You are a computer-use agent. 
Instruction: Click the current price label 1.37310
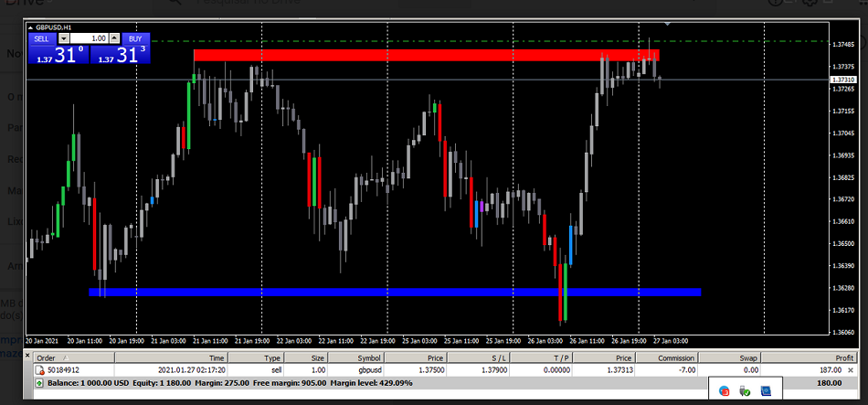pos(842,80)
